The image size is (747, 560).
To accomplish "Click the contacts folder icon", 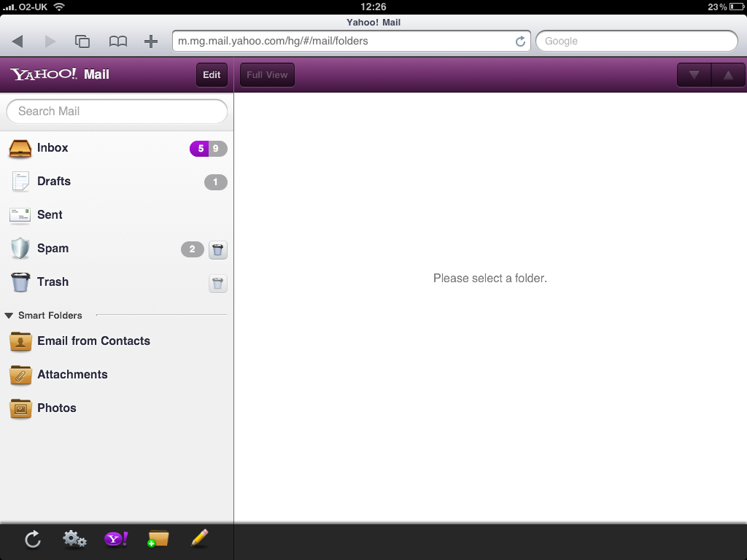I will (20, 341).
